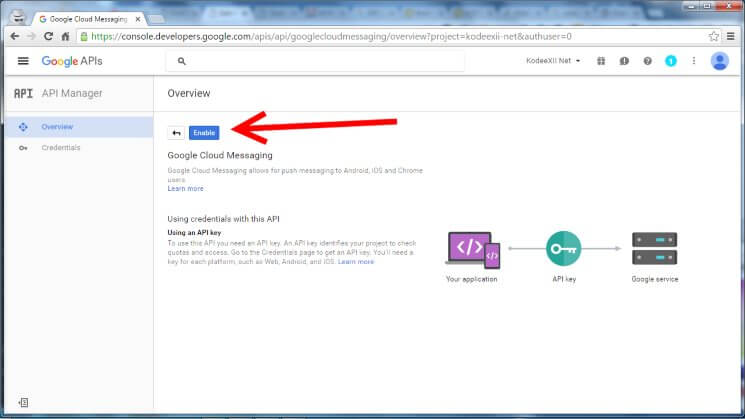Click the user account avatar
The height and width of the screenshot is (419, 745).
pos(719,61)
